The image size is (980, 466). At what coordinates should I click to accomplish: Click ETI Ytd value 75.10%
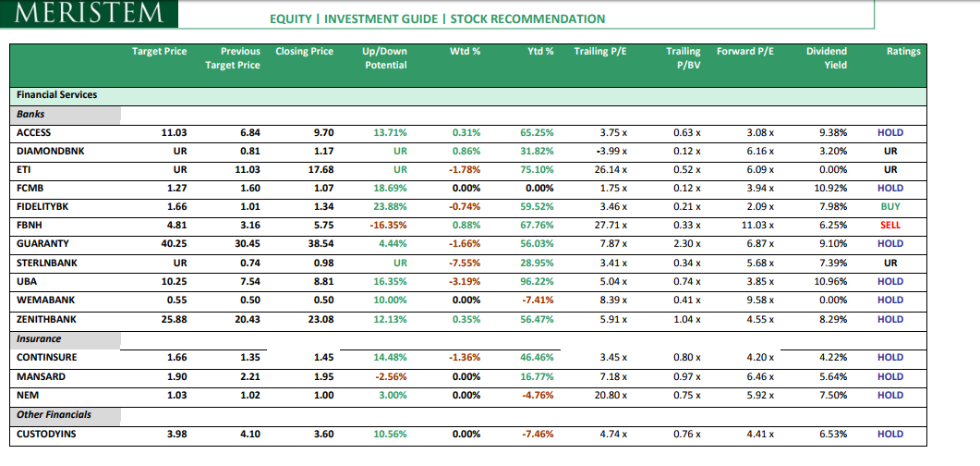pos(538,169)
